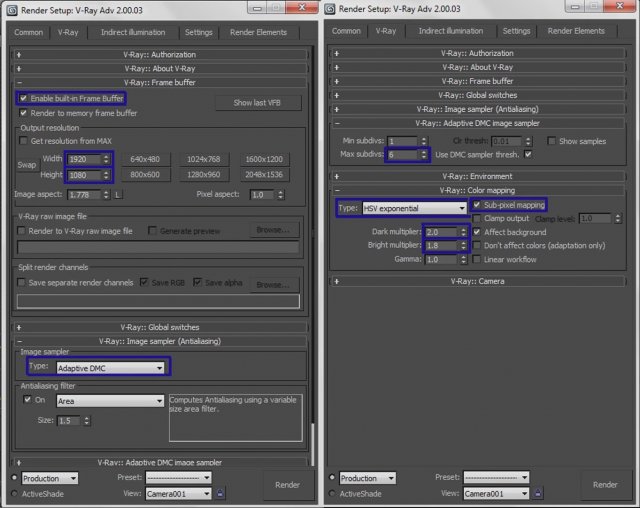This screenshot has height=508, width=640.
Task: Click the Render button in right window
Action: [x=605, y=484]
